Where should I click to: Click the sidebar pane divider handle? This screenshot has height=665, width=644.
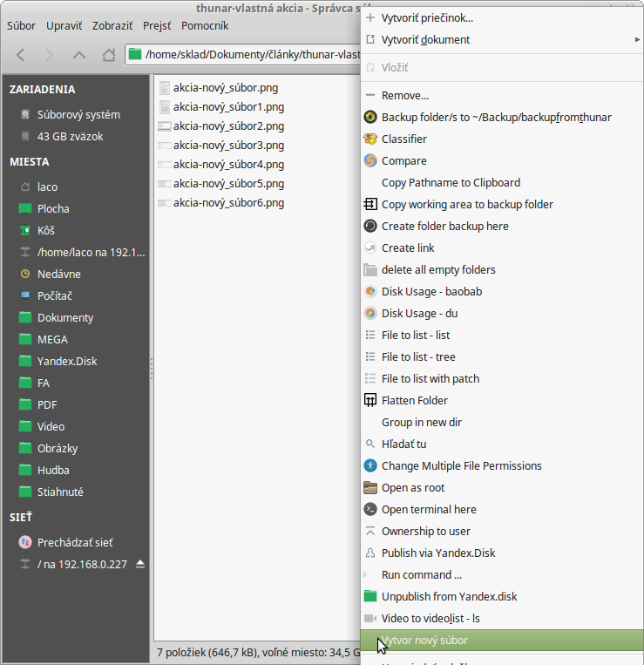[x=152, y=368]
